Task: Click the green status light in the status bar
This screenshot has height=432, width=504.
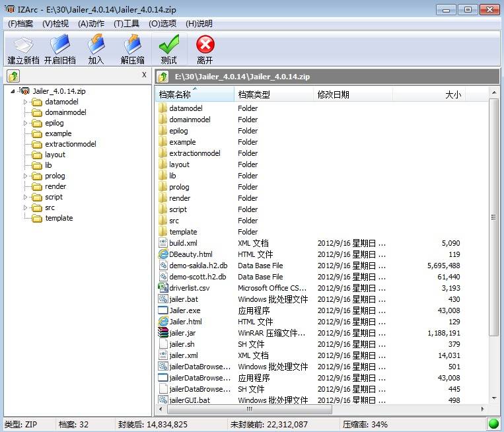Action: (x=493, y=424)
